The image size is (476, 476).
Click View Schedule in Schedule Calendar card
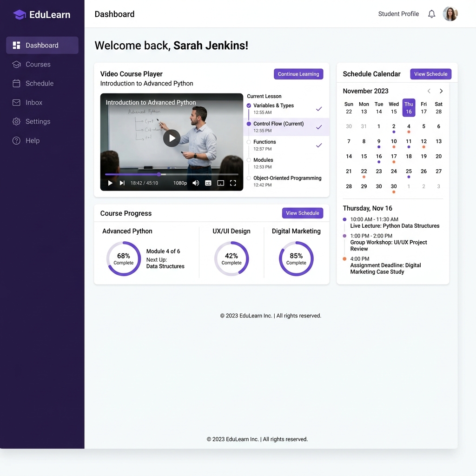click(430, 74)
